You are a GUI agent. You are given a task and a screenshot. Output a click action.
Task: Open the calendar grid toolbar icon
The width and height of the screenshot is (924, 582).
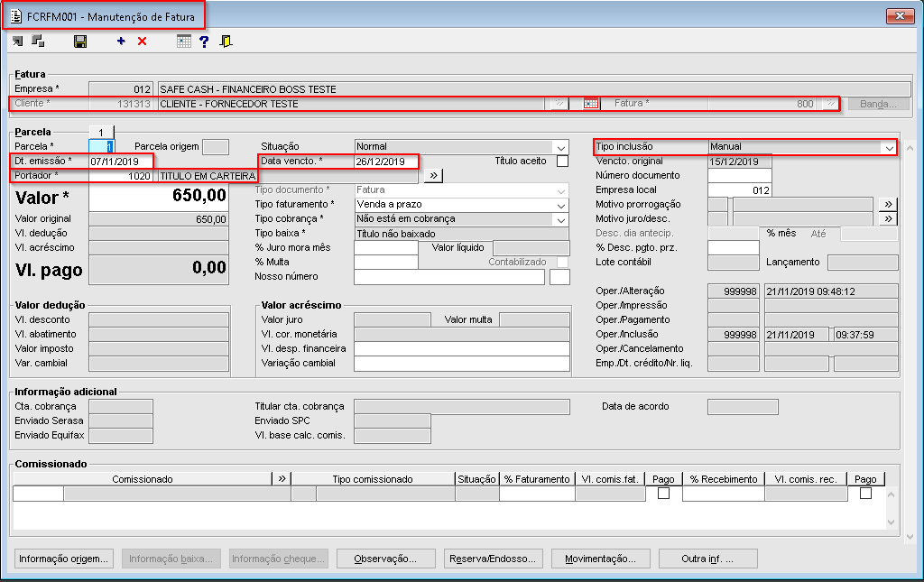click(x=184, y=42)
